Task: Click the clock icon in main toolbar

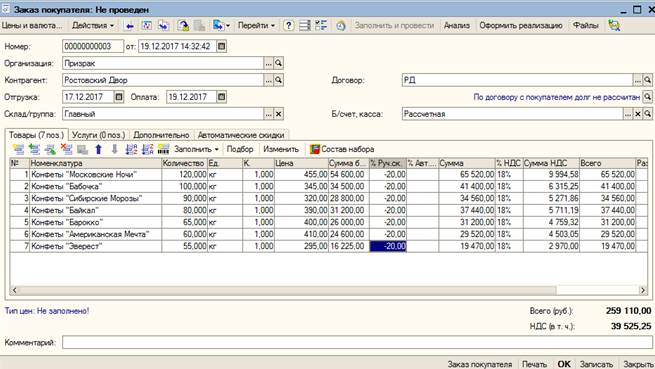Action: coord(341,25)
